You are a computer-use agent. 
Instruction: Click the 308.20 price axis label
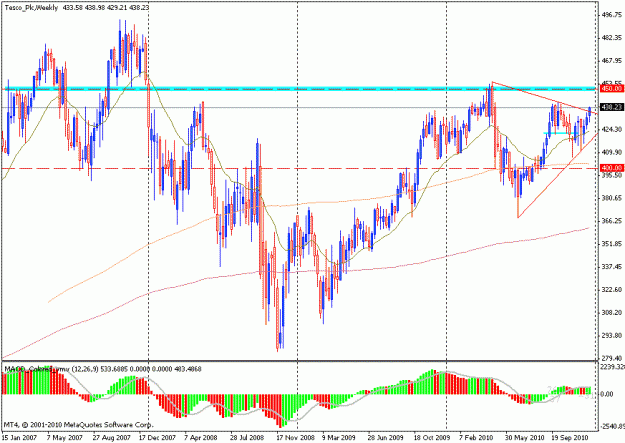[x=612, y=312]
